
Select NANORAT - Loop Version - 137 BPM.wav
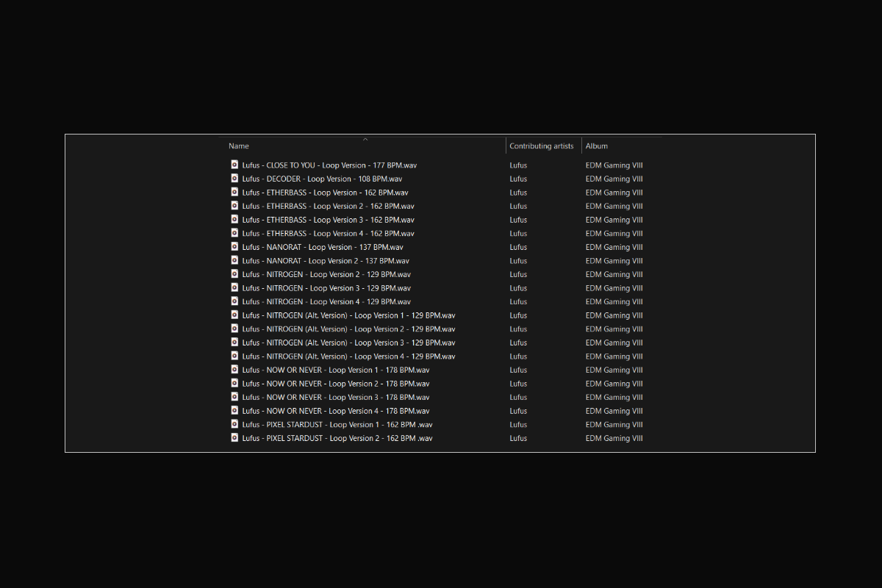click(x=323, y=247)
